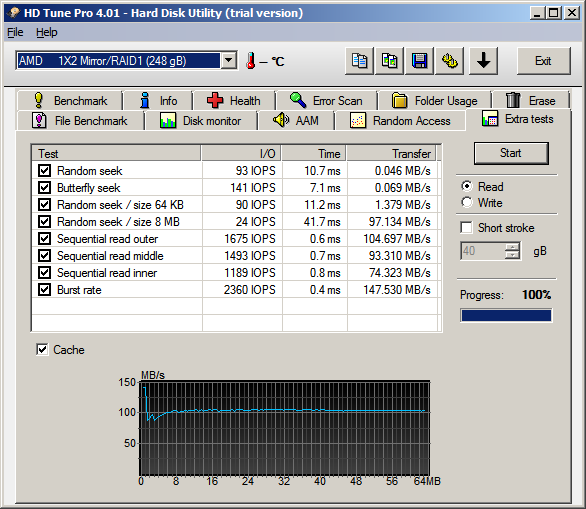Click the save floppy disk icon
This screenshot has height=509, width=586.
pyautogui.click(x=419, y=61)
